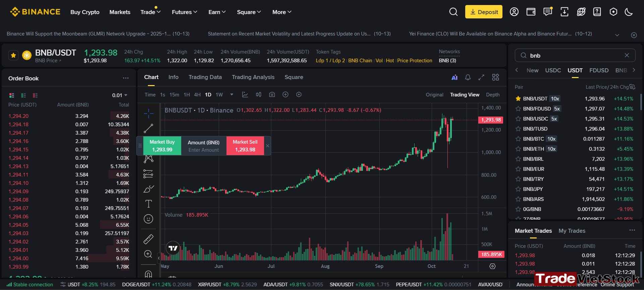The width and height of the screenshot is (644, 290).
Task: Open the chat messages icon
Action: coord(547,12)
